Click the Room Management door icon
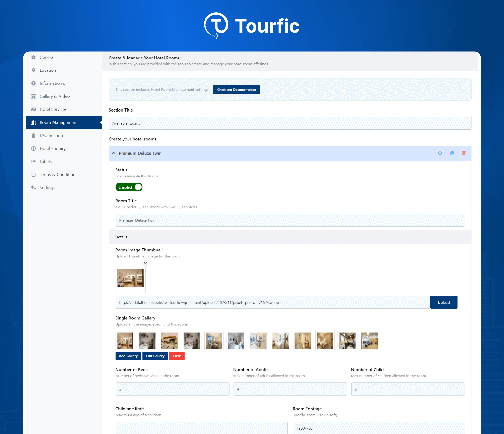Viewport: 504px width, 434px height. click(34, 122)
